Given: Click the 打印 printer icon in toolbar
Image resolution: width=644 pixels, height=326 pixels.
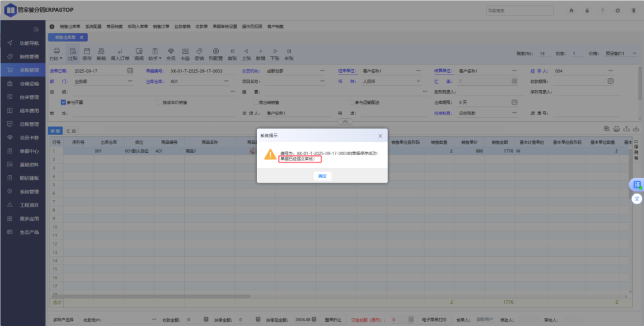Looking at the screenshot, I should click(x=56, y=51).
